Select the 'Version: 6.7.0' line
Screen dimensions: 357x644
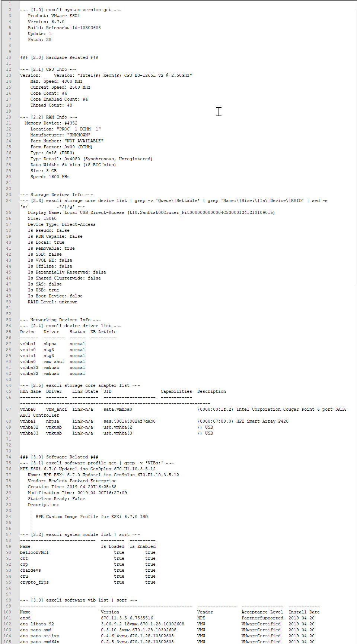click(x=46, y=22)
